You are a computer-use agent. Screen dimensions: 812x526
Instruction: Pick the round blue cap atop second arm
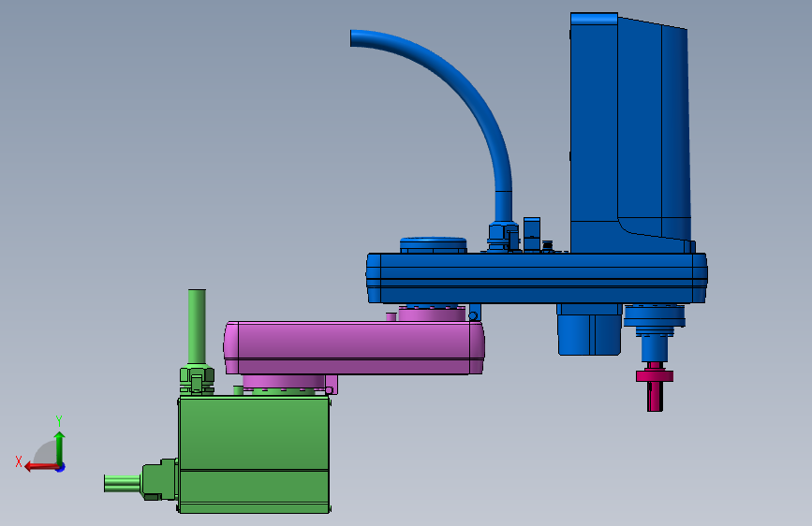[434, 244]
